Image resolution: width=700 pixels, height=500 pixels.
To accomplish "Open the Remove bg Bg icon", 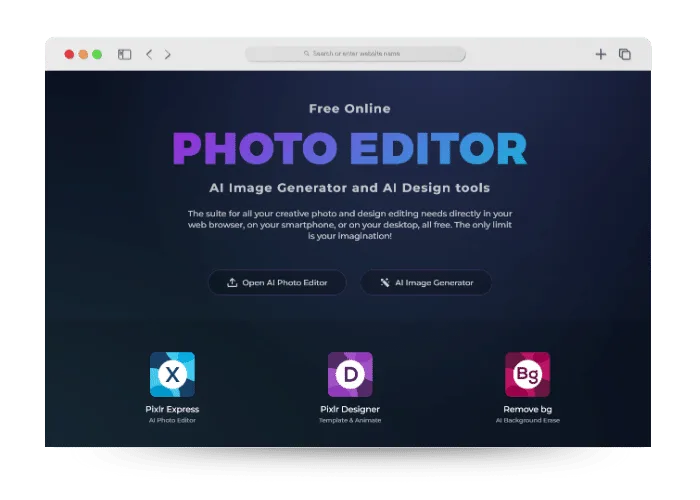I will coord(528,375).
